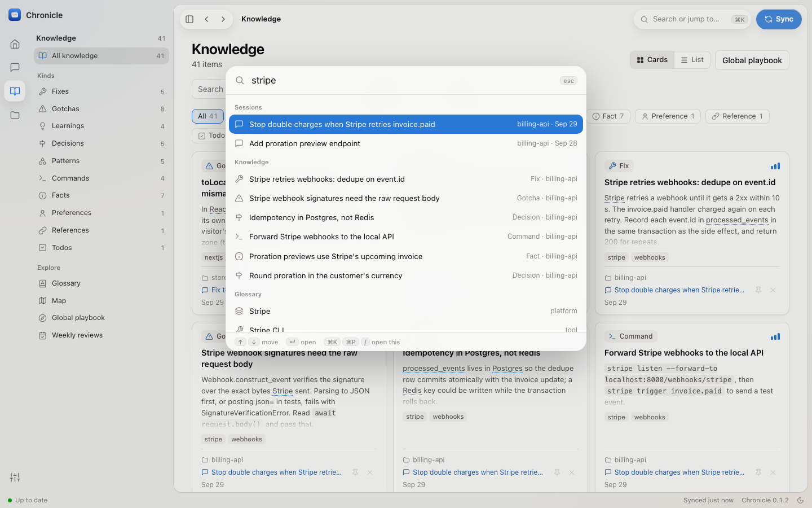
Task: Open session link on Command card
Action: click(674, 472)
